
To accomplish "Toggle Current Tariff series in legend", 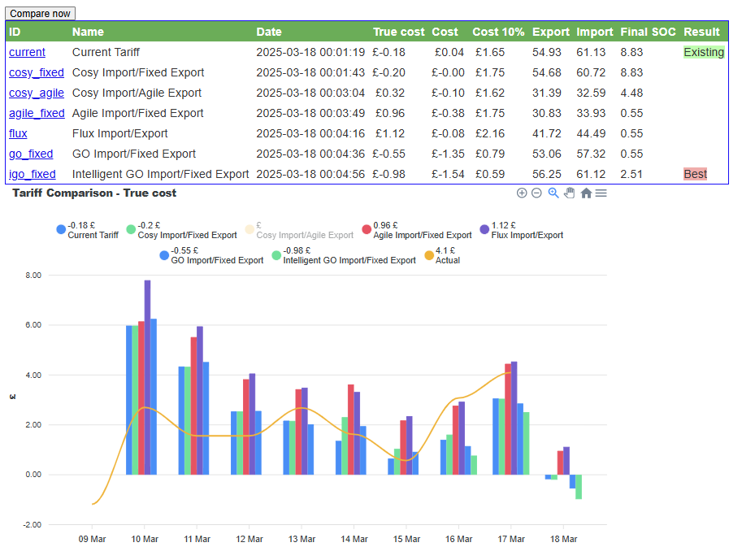I will pyautogui.click(x=88, y=230).
